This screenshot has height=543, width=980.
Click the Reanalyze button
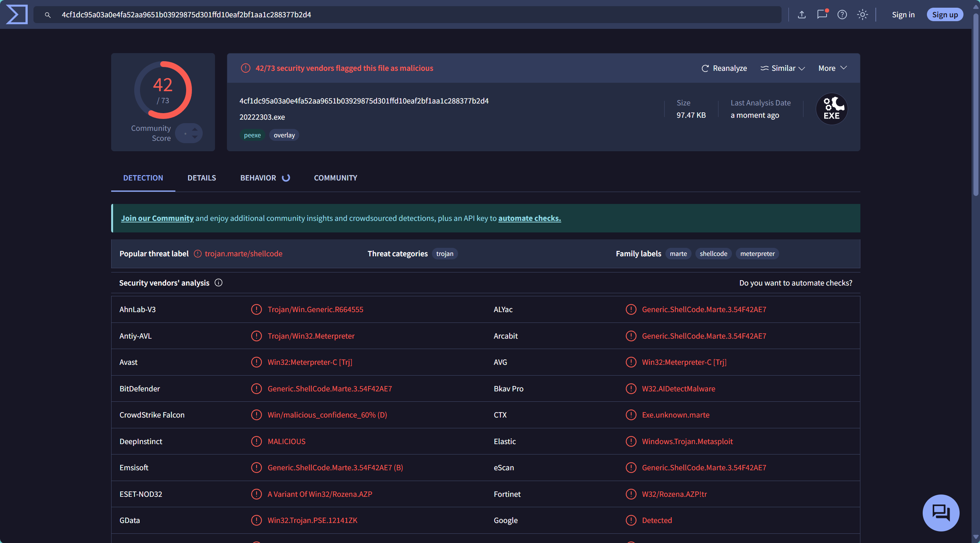pos(724,68)
